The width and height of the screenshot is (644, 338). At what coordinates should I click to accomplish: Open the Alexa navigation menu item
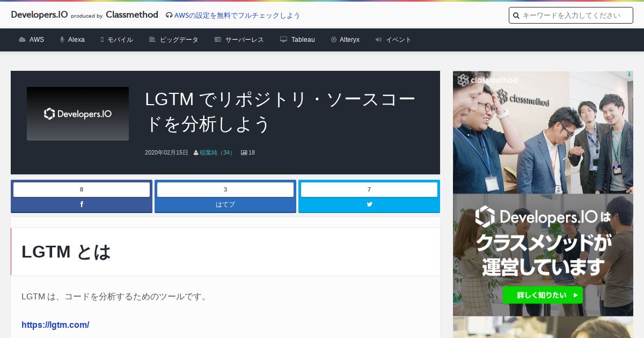click(x=72, y=40)
